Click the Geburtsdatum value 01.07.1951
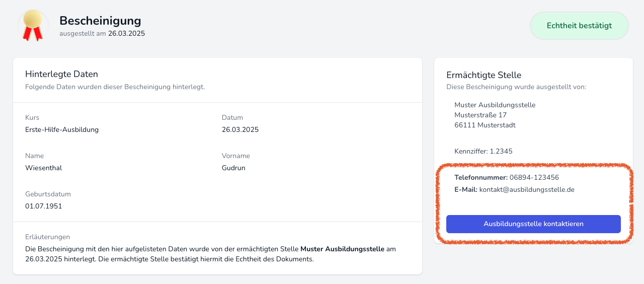This screenshot has width=644, height=284. pos(44,206)
